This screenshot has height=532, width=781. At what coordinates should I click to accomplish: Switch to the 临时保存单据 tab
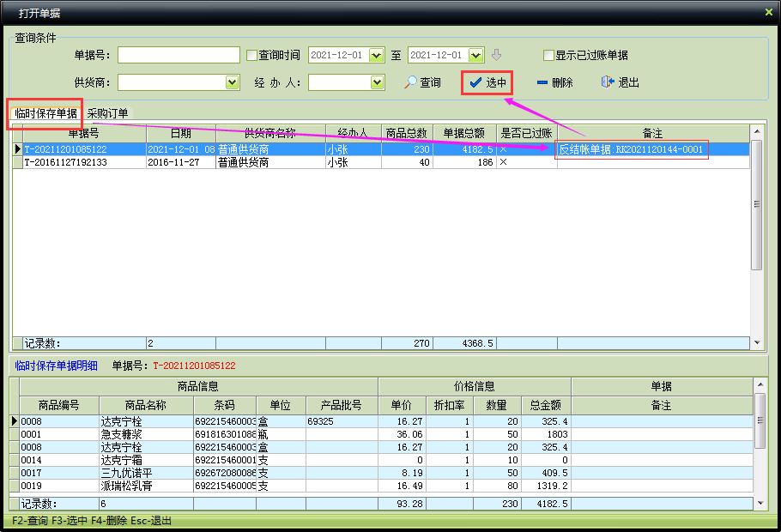[45, 113]
